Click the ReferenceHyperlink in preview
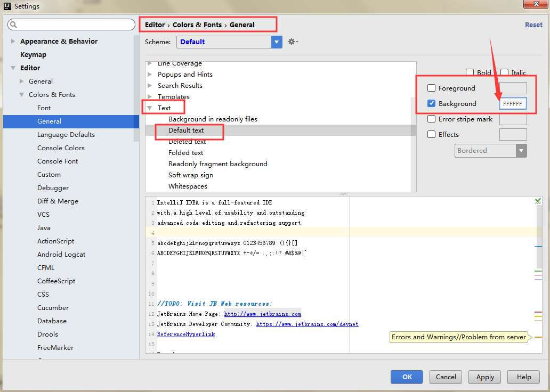Screen dimensions: 550x392 click(186, 334)
